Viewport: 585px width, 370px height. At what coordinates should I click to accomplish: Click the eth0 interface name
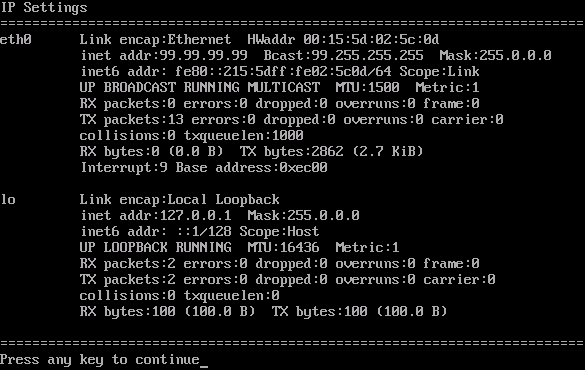click(x=16, y=39)
